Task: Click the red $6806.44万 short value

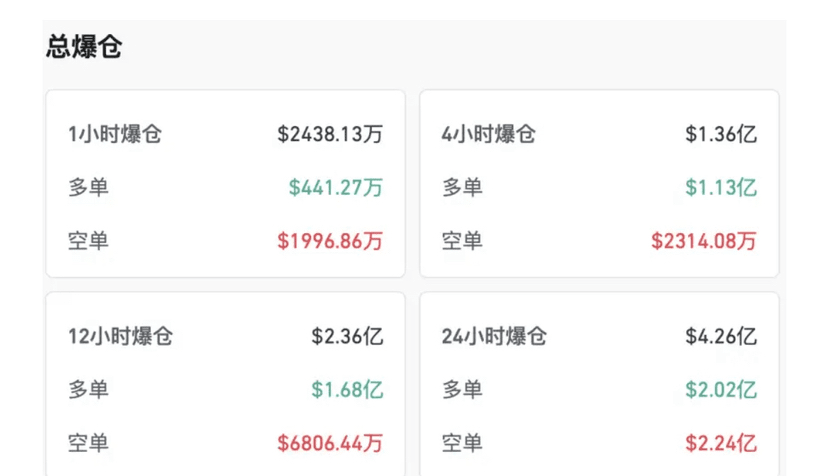Action: (x=330, y=443)
